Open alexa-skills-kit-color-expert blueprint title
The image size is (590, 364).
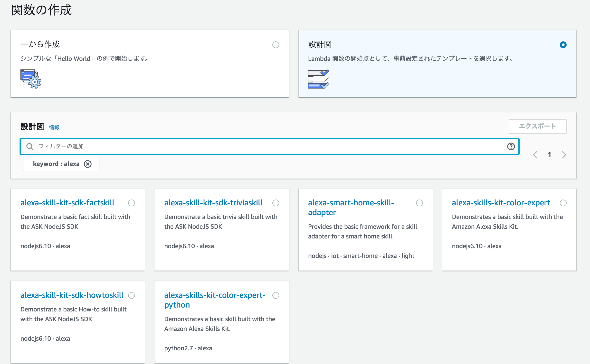coord(501,203)
